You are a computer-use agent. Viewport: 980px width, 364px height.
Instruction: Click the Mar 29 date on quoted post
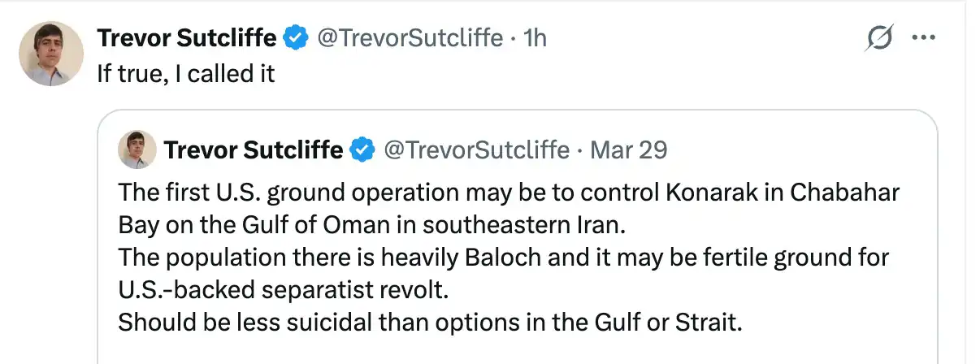(628, 150)
